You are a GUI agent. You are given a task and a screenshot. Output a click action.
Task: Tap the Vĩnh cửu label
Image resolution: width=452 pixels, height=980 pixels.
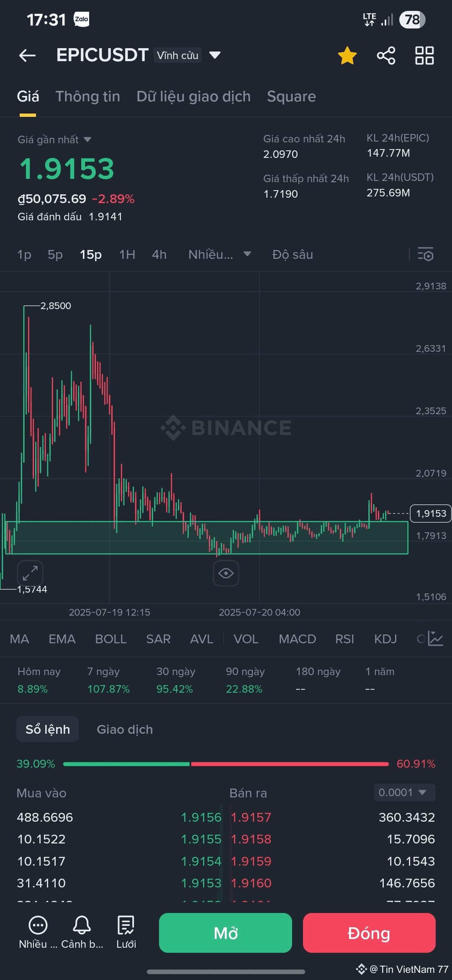click(x=177, y=55)
